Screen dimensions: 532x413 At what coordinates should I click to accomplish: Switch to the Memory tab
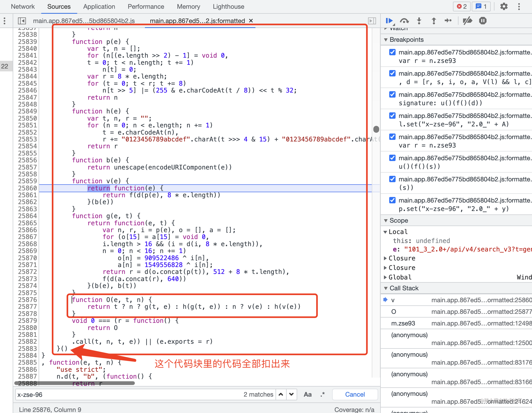click(189, 6)
